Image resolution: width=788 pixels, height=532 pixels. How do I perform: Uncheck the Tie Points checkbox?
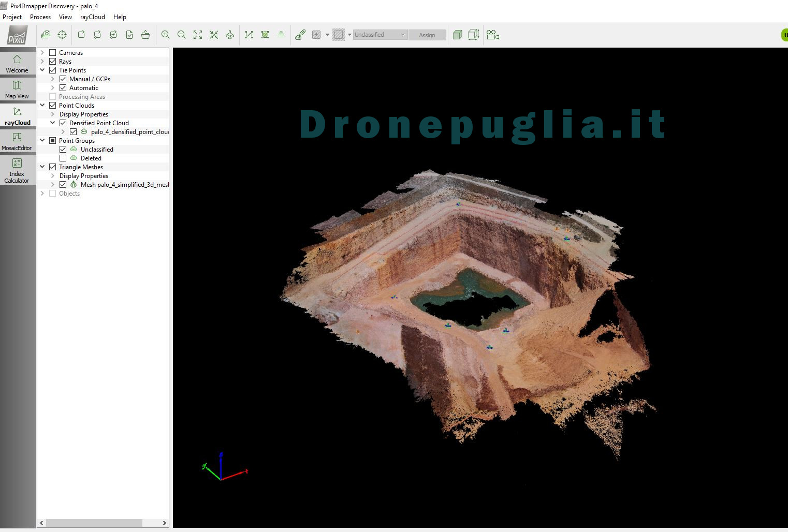click(x=52, y=70)
